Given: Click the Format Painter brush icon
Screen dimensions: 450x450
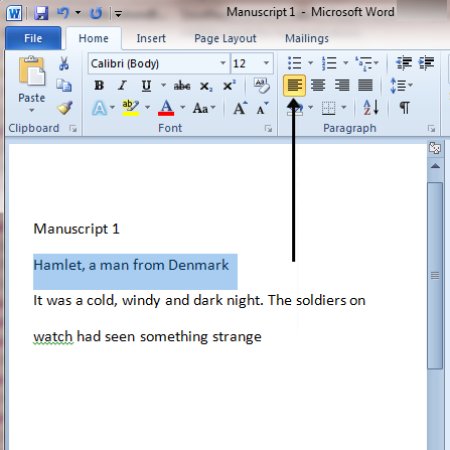Looking at the screenshot, I should click(65, 108).
